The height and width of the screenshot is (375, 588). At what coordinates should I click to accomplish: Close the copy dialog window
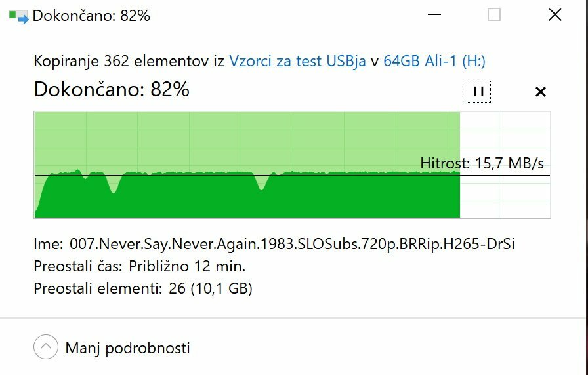(x=555, y=15)
